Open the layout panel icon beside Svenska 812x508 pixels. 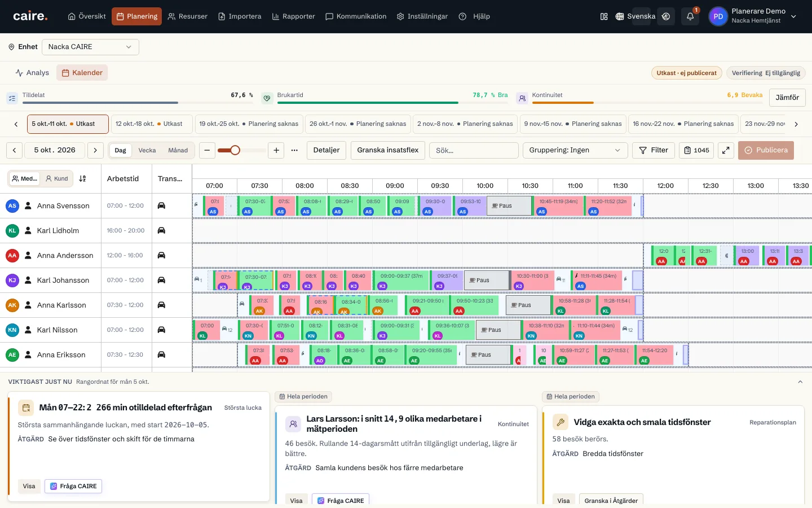tap(604, 16)
